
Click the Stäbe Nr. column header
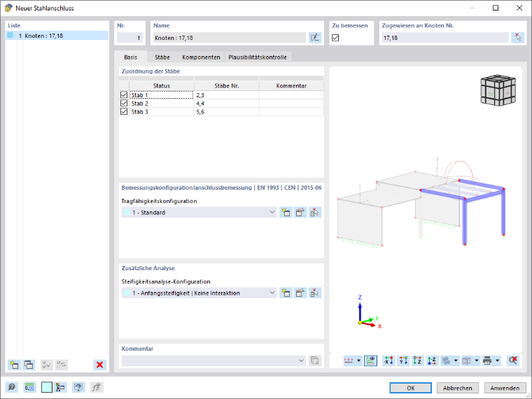(x=227, y=86)
